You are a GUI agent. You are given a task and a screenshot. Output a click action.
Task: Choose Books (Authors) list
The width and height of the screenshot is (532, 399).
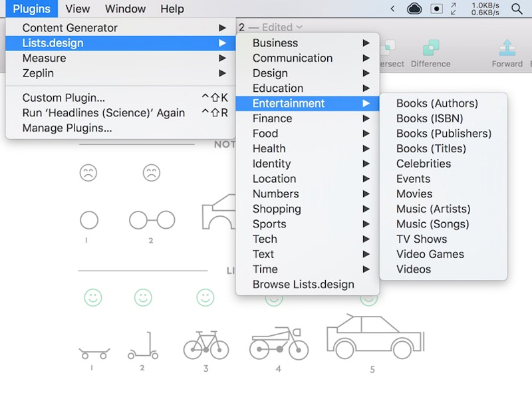pos(444,103)
